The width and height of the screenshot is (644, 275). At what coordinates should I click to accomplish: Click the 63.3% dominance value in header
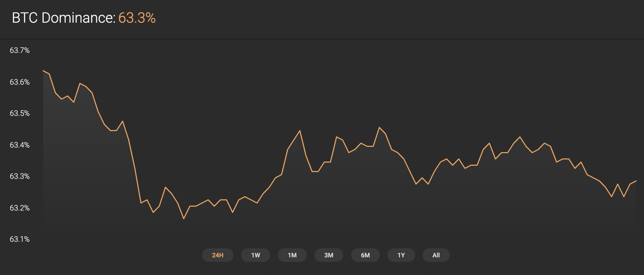click(x=137, y=18)
